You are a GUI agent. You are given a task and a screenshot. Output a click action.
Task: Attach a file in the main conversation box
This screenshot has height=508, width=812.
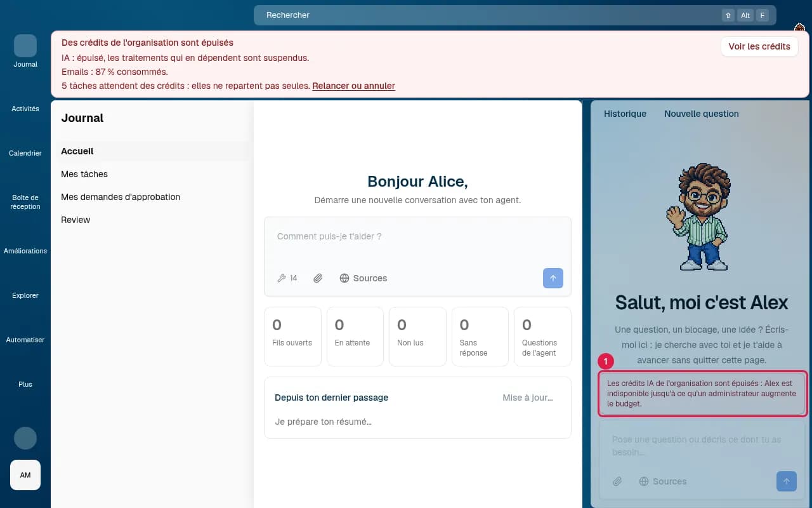click(318, 278)
